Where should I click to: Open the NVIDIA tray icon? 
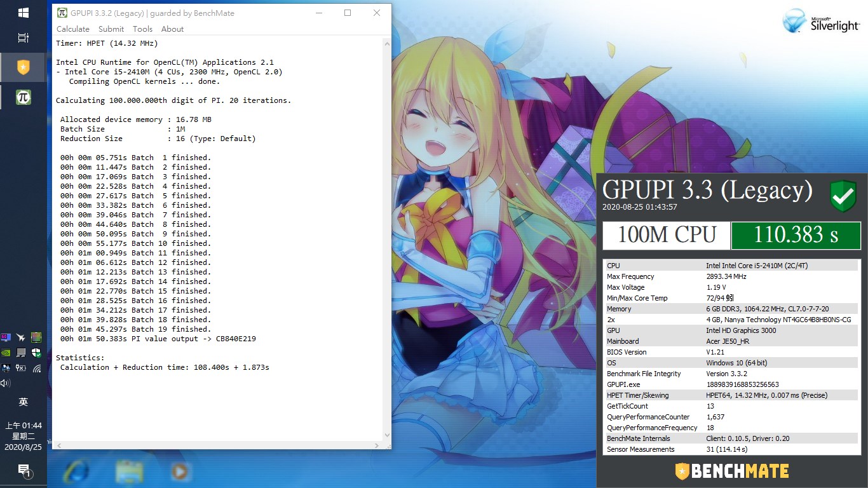6,353
